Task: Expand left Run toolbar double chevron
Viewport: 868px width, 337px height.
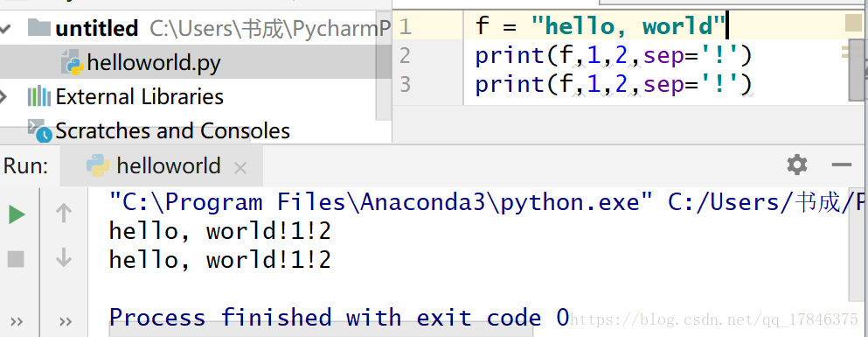Action: click(17, 322)
